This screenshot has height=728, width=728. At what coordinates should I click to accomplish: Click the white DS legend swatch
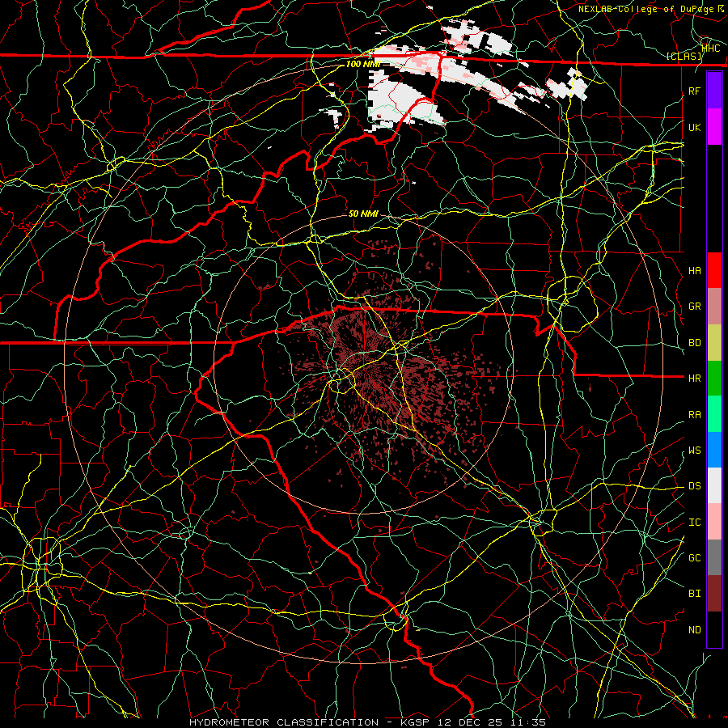pos(714,485)
